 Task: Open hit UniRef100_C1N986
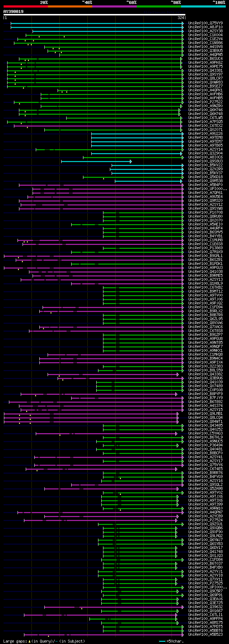coord(205,43)
